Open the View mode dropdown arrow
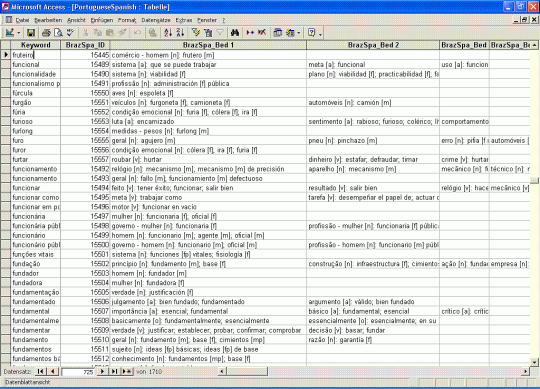This screenshot has width=540, height=389. pyautogui.click(x=19, y=33)
